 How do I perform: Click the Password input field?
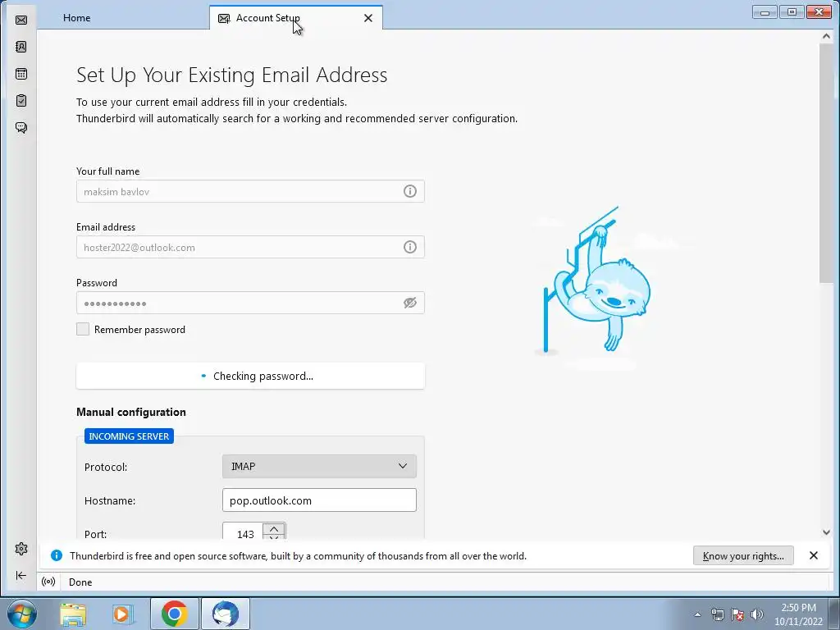pos(250,303)
